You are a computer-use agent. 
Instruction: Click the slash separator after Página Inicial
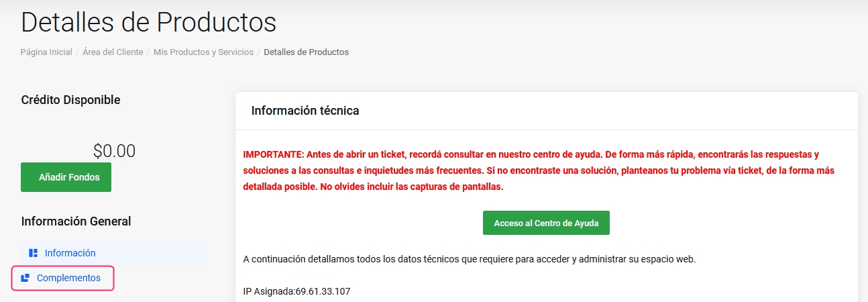click(77, 52)
